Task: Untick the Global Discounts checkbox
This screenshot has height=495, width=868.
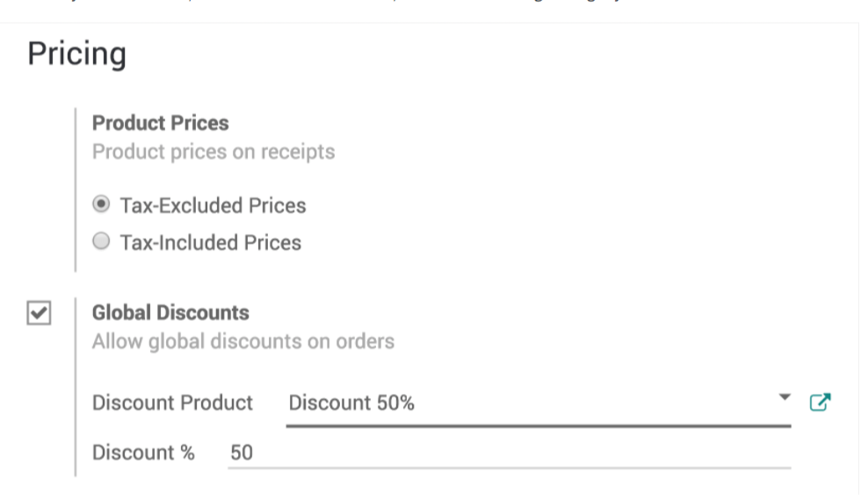Action: pos(39,313)
